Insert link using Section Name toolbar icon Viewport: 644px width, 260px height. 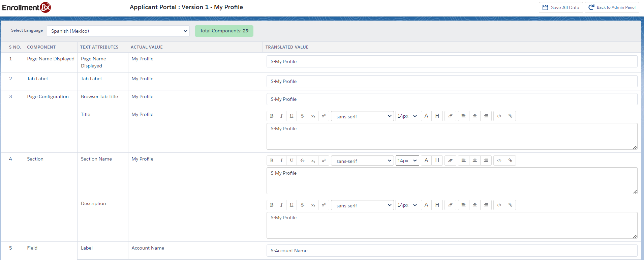510,161
